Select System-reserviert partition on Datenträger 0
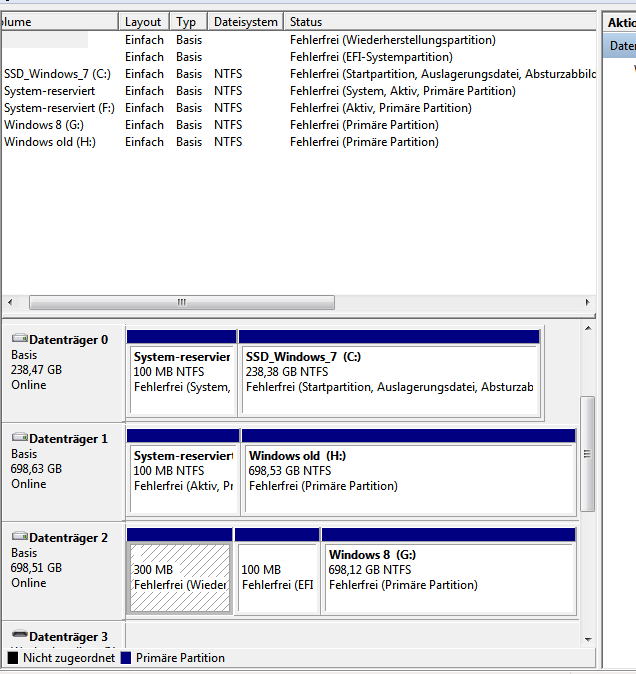Image resolution: width=636 pixels, height=674 pixels. pos(182,373)
